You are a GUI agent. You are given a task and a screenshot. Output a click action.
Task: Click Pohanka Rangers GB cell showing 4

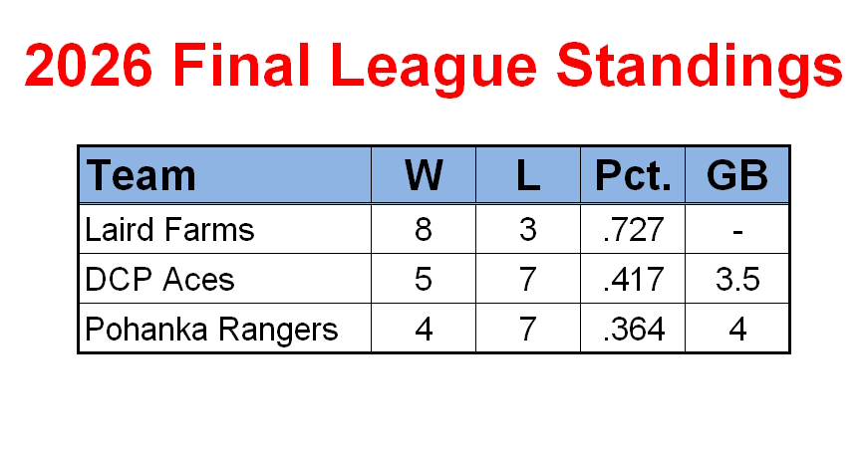point(736,329)
